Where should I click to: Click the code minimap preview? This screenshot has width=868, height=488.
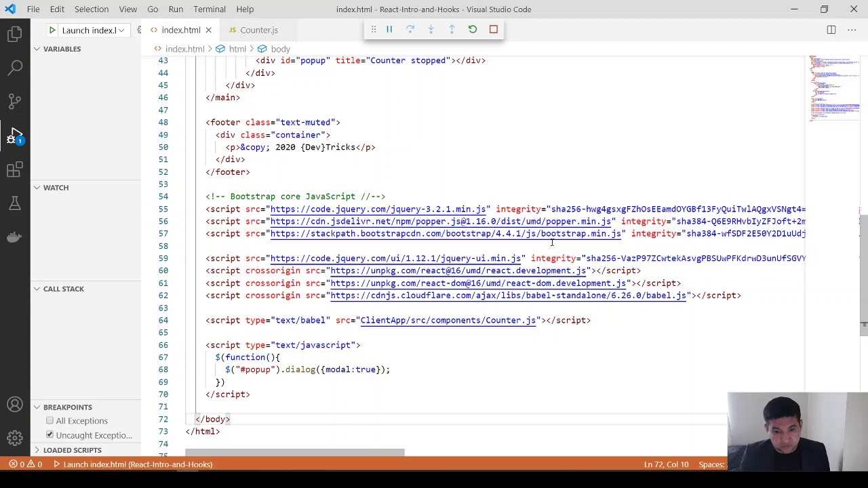(x=833, y=88)
